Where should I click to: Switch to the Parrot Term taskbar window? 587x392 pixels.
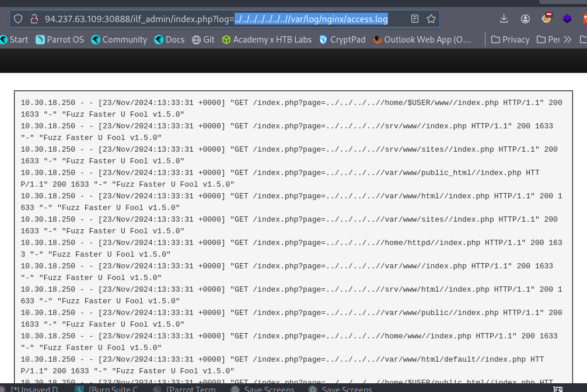pyautogui.click(x=184, y=389)
